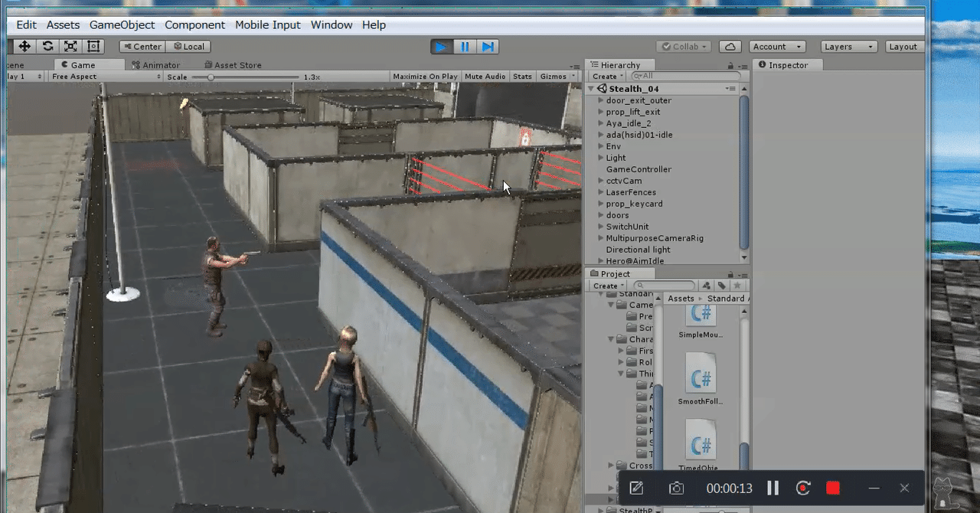980x513 pixels.
Task: Select the Rotate tool
Action: (x=47, y=46)
